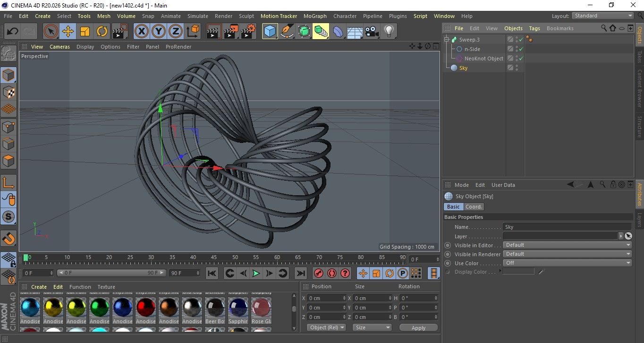
Task: Select the n-Side object
Action: point(472,49)
